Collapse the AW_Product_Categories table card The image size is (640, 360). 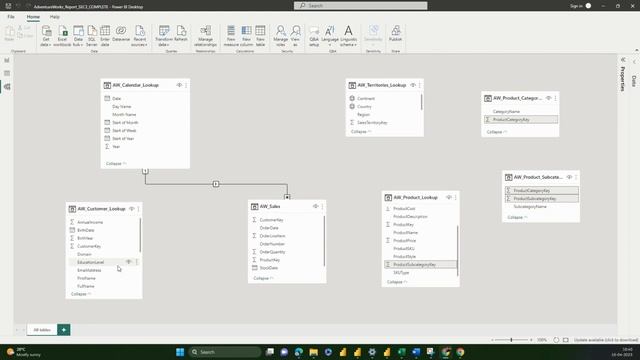point(497,132)
